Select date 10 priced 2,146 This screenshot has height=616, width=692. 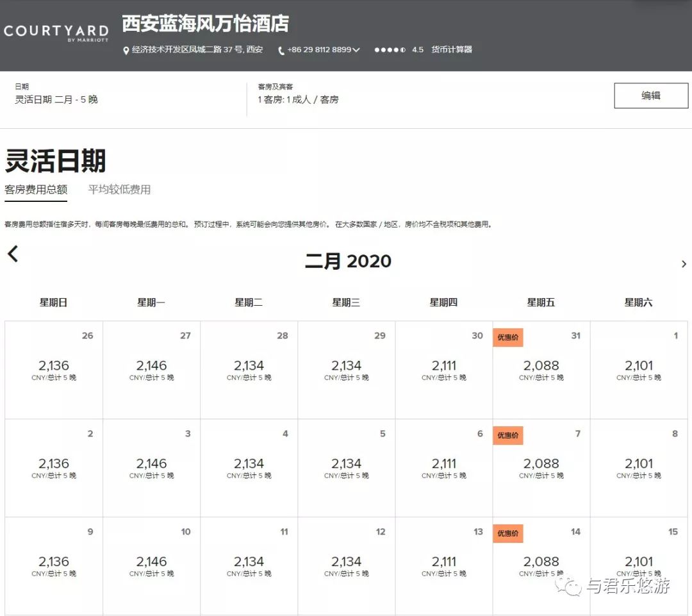coord(151,566)
